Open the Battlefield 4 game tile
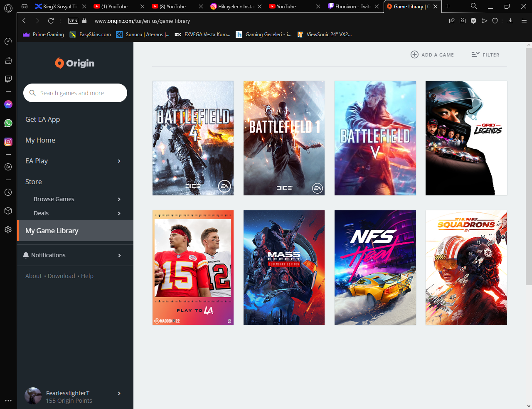This screenshot has width=532, height=409. (x=193, y=138)
